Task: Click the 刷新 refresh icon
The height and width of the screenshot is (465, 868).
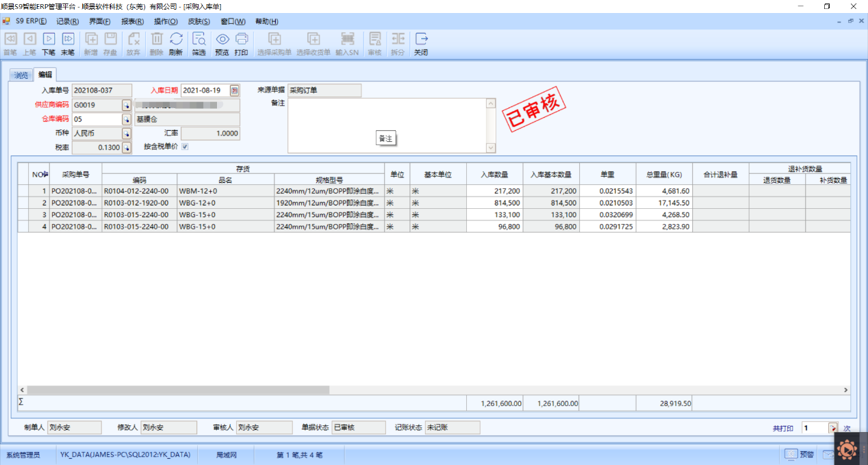Action: tap(176, 44)
